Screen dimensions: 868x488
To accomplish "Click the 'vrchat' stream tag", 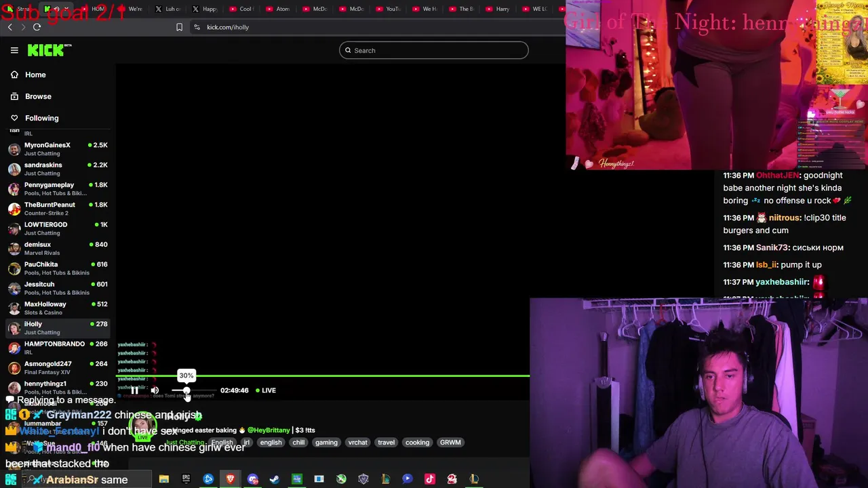I will click(357, 443).
